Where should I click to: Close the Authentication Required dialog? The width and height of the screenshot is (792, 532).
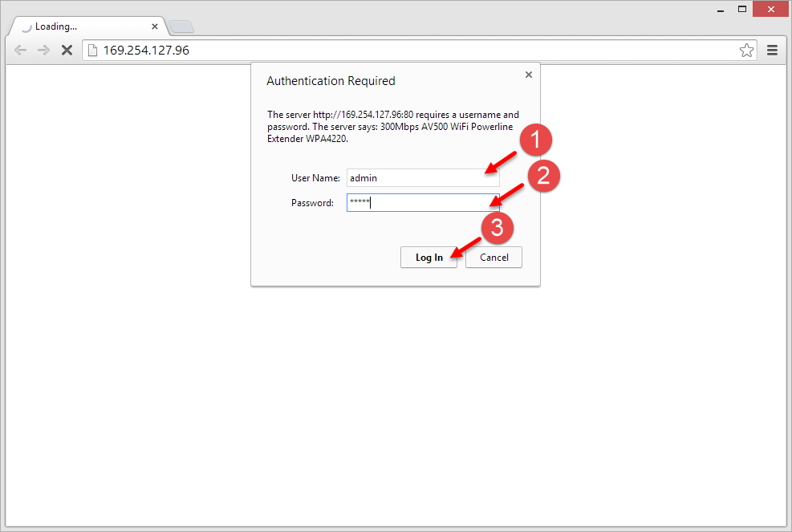(528, 75)
